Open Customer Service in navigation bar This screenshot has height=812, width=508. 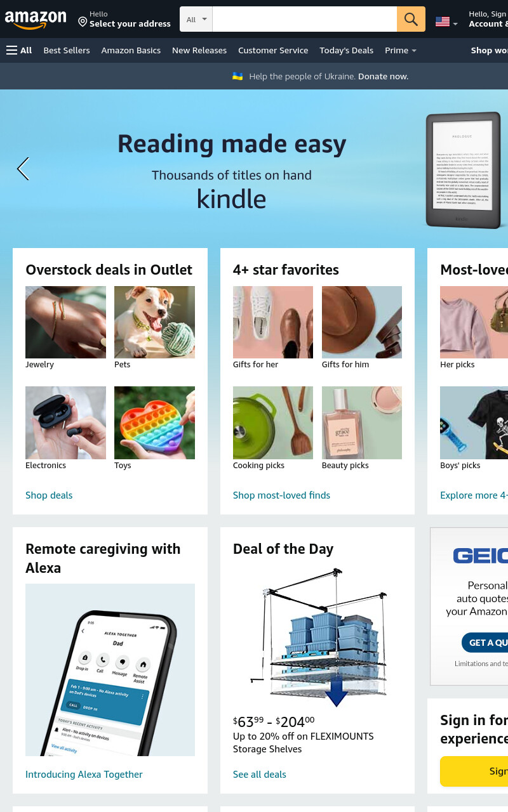click(273, 50)
